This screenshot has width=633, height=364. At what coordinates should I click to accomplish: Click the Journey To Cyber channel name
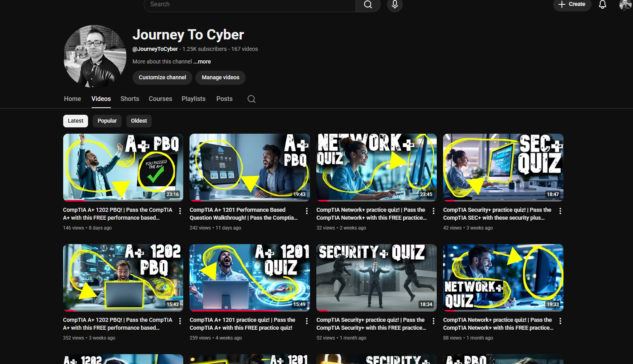188,35
